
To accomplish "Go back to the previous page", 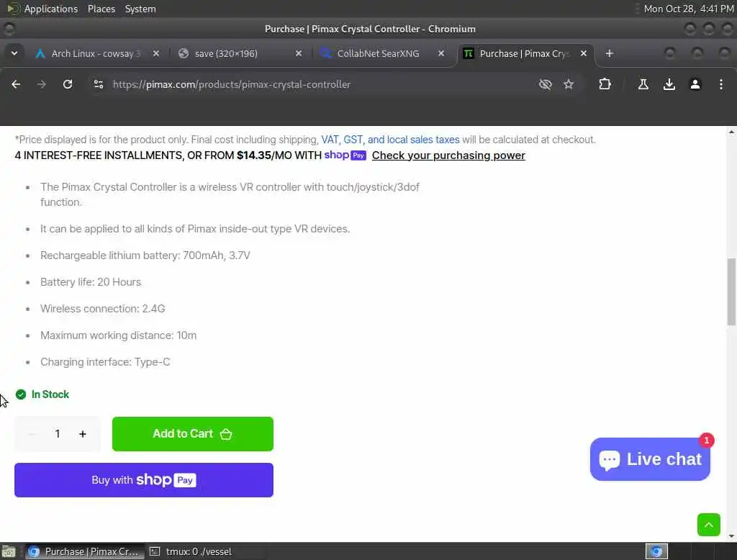I will 16,85.
